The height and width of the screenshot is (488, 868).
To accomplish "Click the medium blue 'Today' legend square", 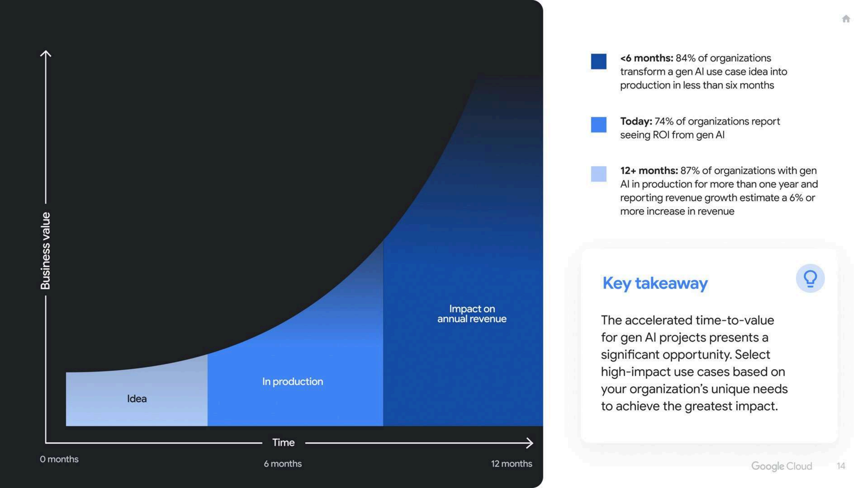I will (598, 124).
